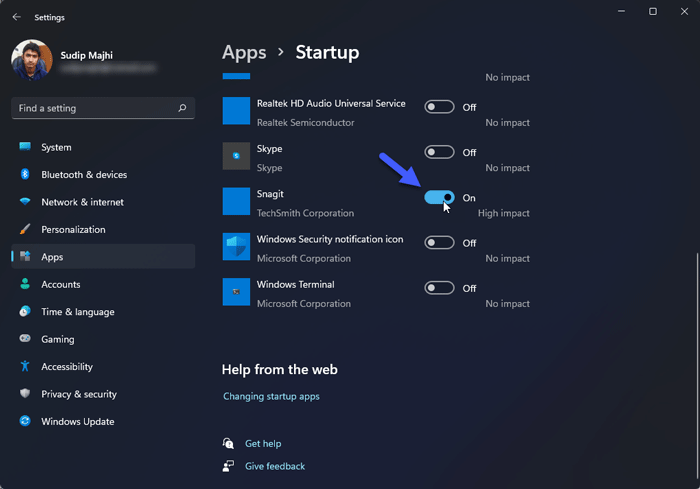Viewport: 700px width, 489px height.
Task: Click the System monitor icon in sidebar
Action: pos(25,146)
